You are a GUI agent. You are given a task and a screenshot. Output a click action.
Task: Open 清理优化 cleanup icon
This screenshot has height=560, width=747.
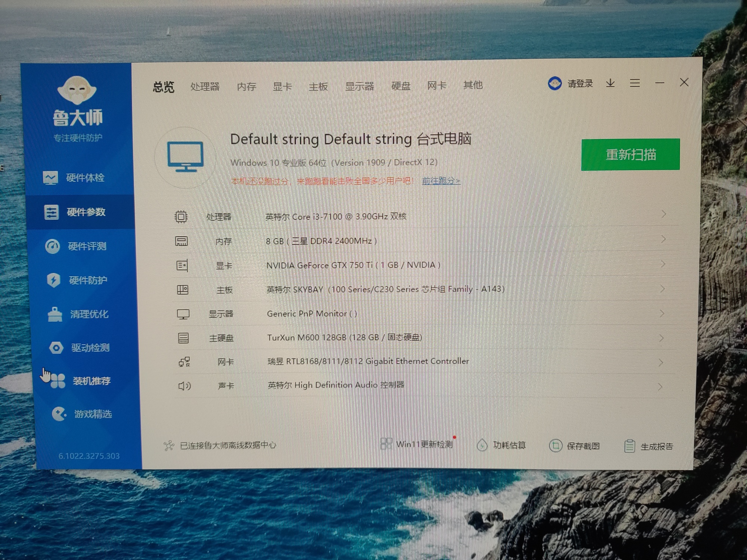point(55,314)
